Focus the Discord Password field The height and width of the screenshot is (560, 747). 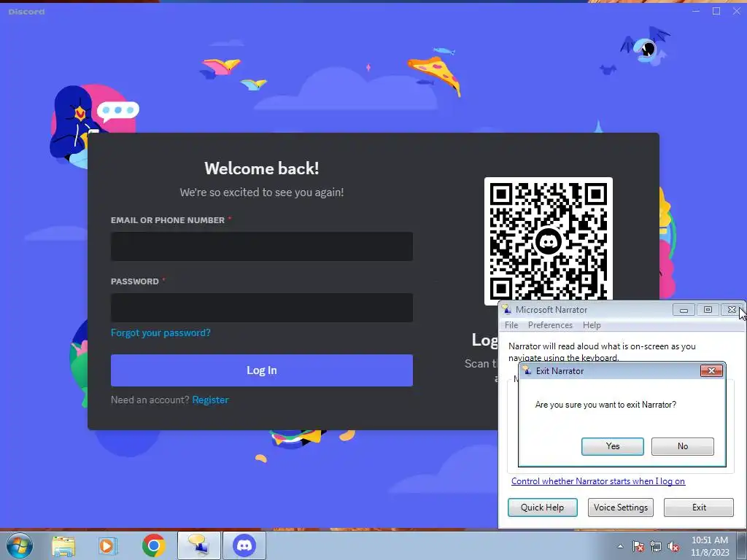(x=262, y=308)
